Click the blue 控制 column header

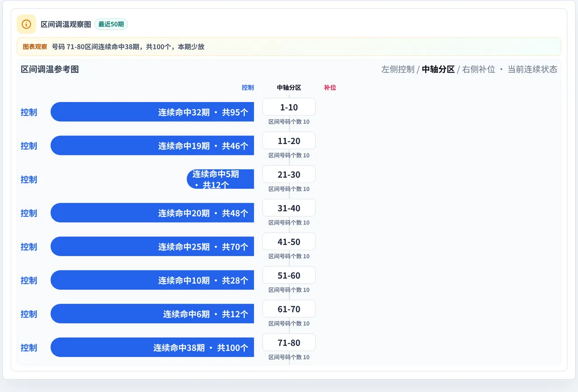point(248,88)
